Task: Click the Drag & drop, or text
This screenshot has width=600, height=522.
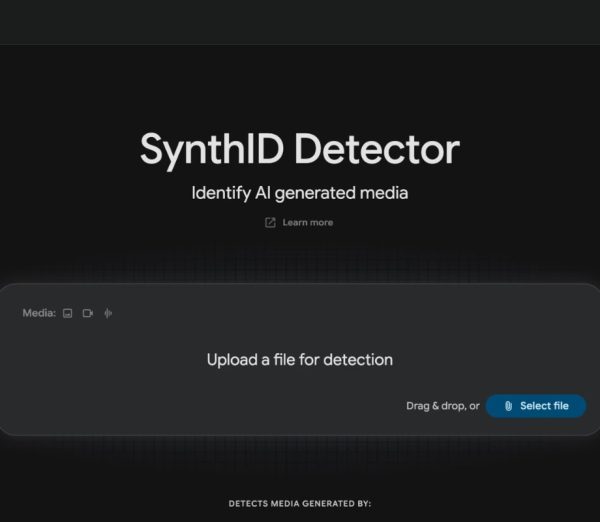Action: [x=443, y=406]
